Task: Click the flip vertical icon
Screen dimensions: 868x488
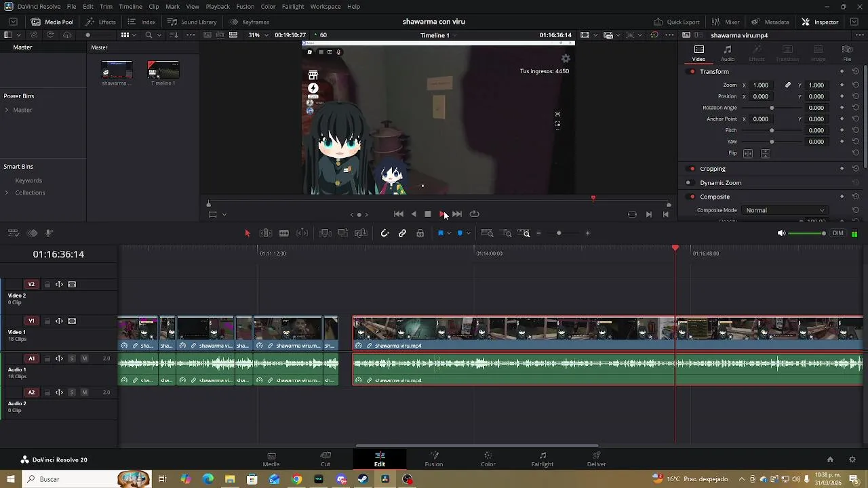Action: [766, 154]
